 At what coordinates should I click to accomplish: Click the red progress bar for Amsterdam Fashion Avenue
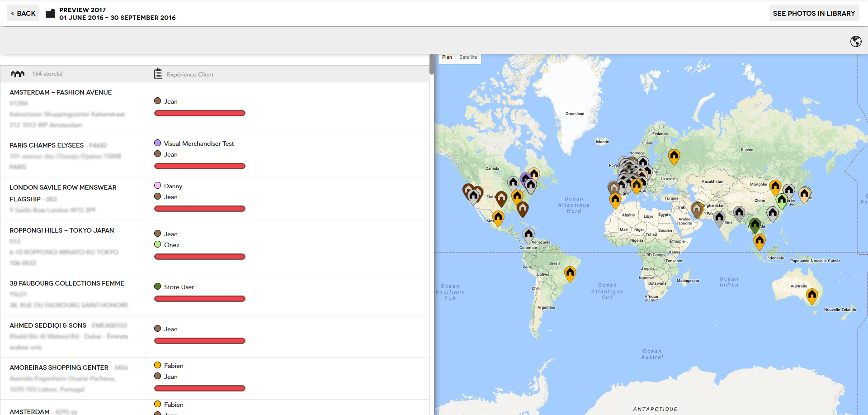pos(200,113)
